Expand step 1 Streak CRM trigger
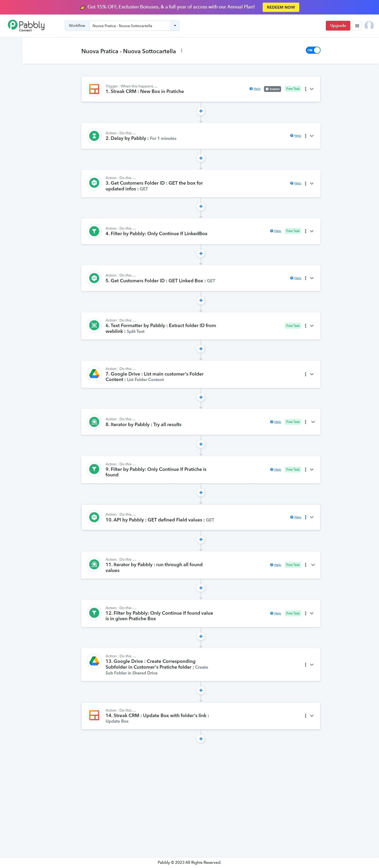The image size is (379, 868). click(x=312, y=89)
